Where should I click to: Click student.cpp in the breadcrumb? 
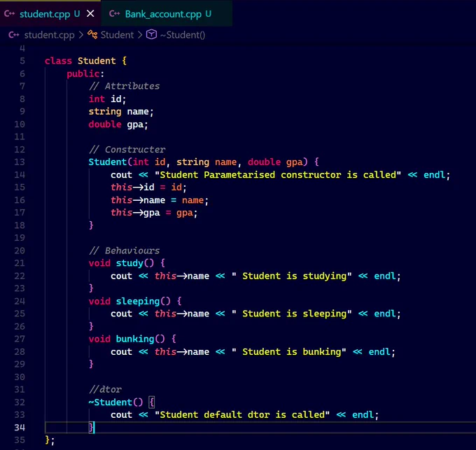click(49, 35)
